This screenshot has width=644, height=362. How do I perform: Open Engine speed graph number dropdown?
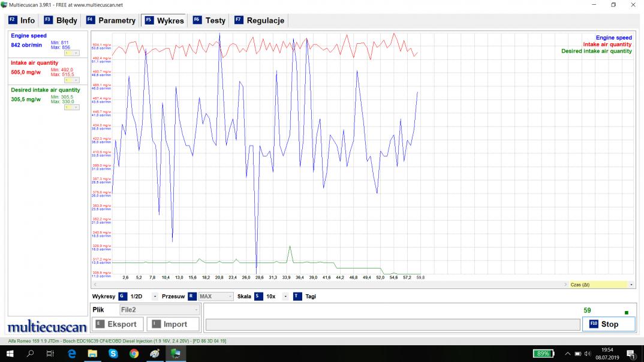pos(76,53)
